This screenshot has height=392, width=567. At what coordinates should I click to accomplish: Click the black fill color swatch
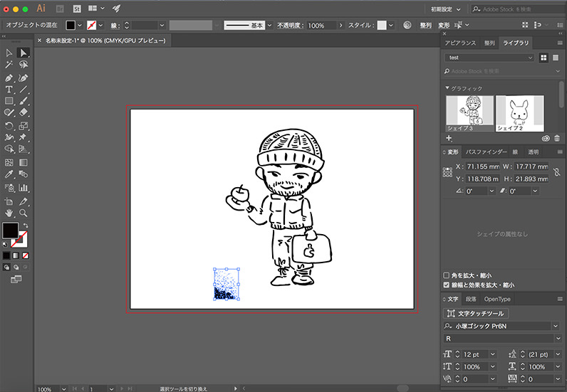point(10,231)
